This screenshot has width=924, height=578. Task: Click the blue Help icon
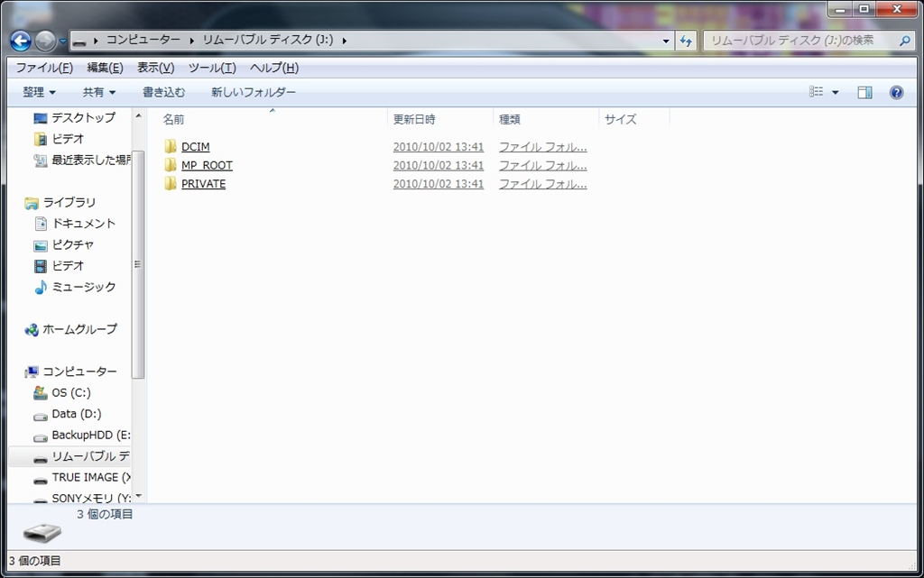coord(896,92)
